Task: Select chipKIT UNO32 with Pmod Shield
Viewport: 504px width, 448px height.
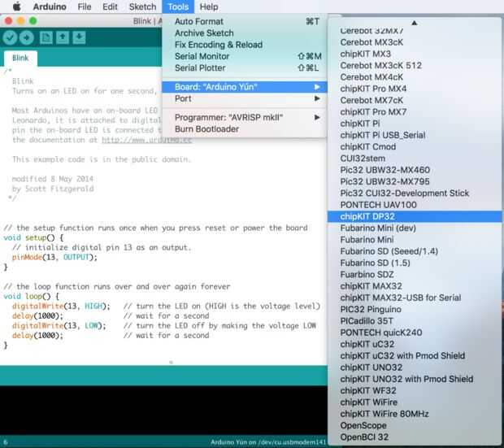Action: coord(415,379)
